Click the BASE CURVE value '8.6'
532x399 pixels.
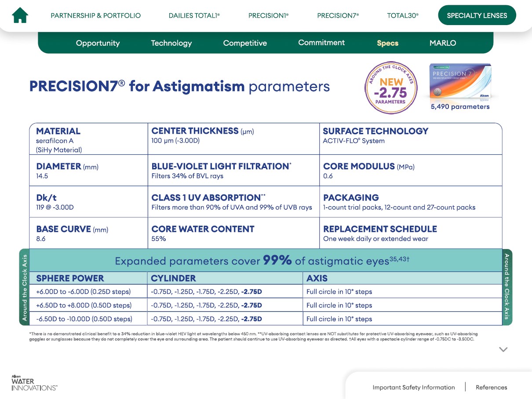pos(41,239)
